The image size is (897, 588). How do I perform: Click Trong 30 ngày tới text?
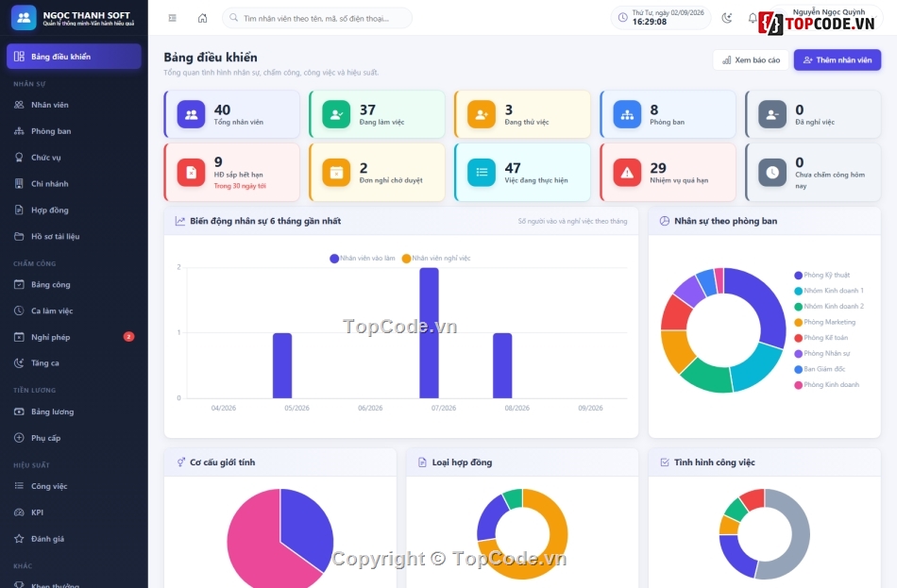pos(240,186)
